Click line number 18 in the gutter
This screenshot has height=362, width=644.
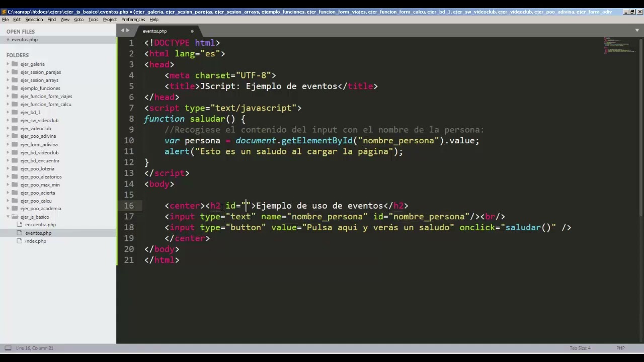[129, 228]
